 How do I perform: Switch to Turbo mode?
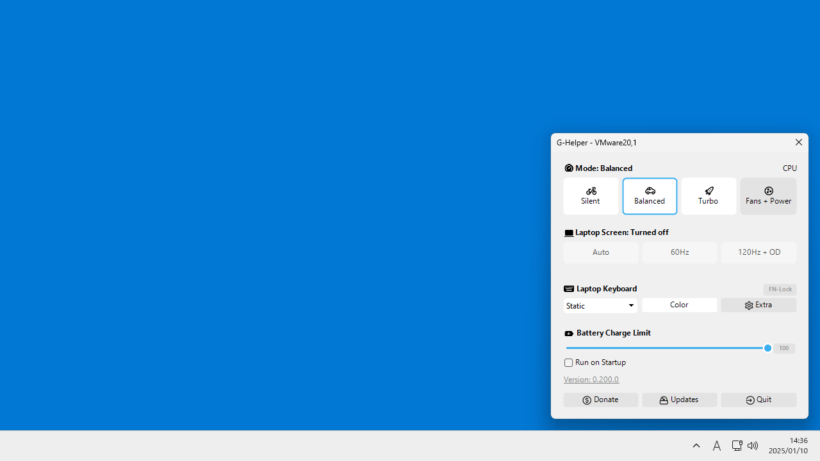708,196
